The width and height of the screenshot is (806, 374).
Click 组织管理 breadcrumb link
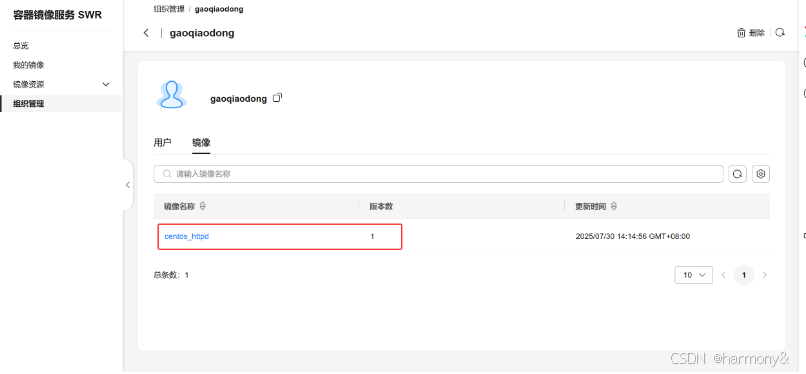[169, 9]
